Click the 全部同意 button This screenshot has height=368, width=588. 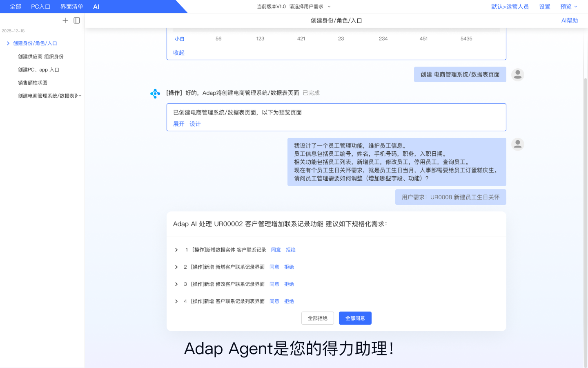pyautogui.click(x=355, y=318)
